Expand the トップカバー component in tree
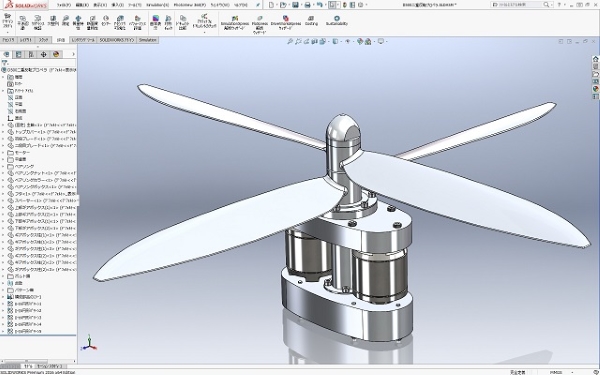600x375 pixels. [3, 132]
